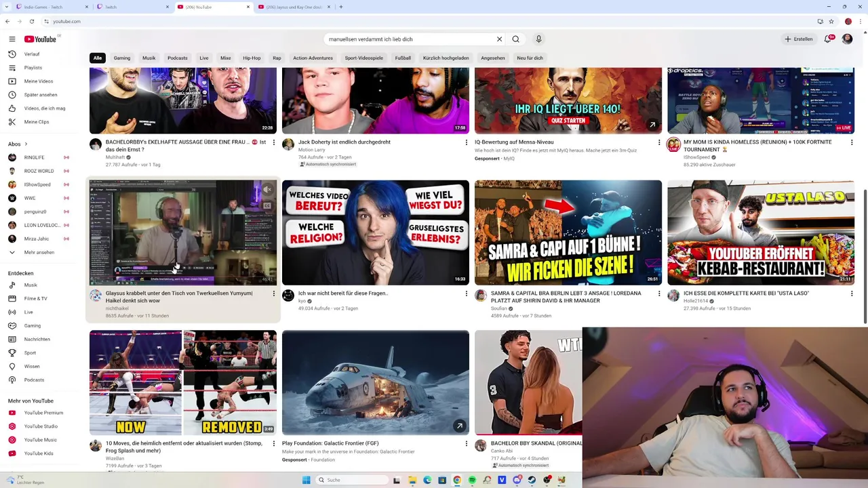Toggle captions on the Glaysus preview video
The width and height of the screenshot is (868, 488).
(x=267, y=205)
